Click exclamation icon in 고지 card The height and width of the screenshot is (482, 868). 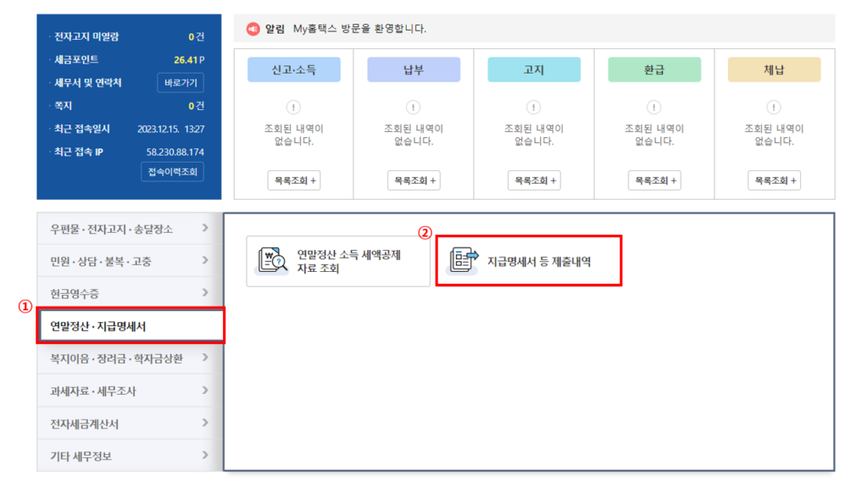pos(534,107)
